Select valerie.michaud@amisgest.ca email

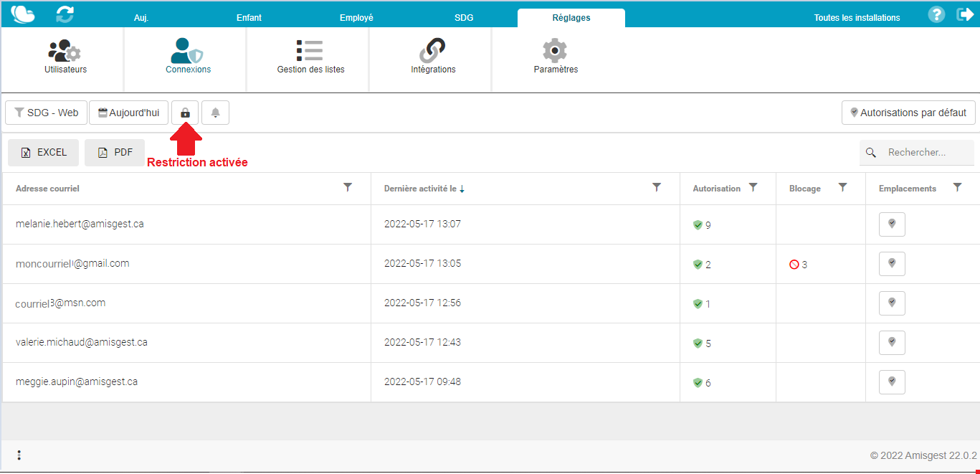tap(82, 342)
